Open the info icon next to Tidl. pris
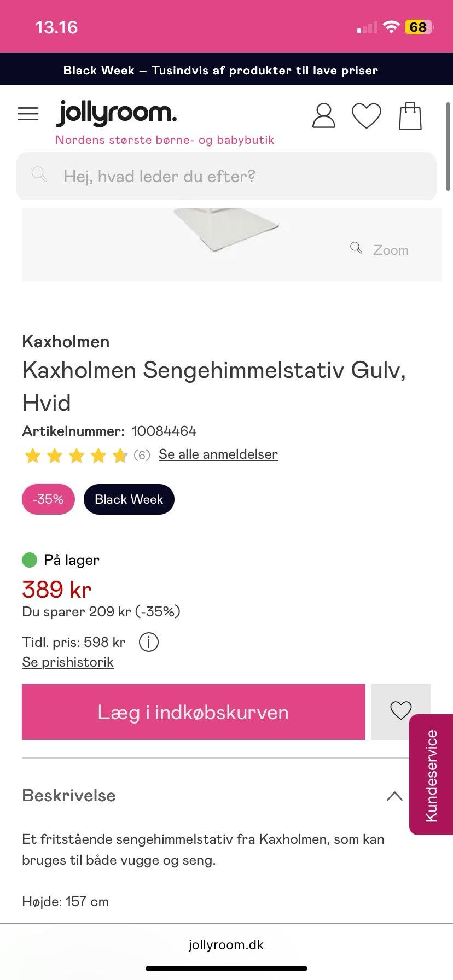453x980 pixels. click(148, 642)
